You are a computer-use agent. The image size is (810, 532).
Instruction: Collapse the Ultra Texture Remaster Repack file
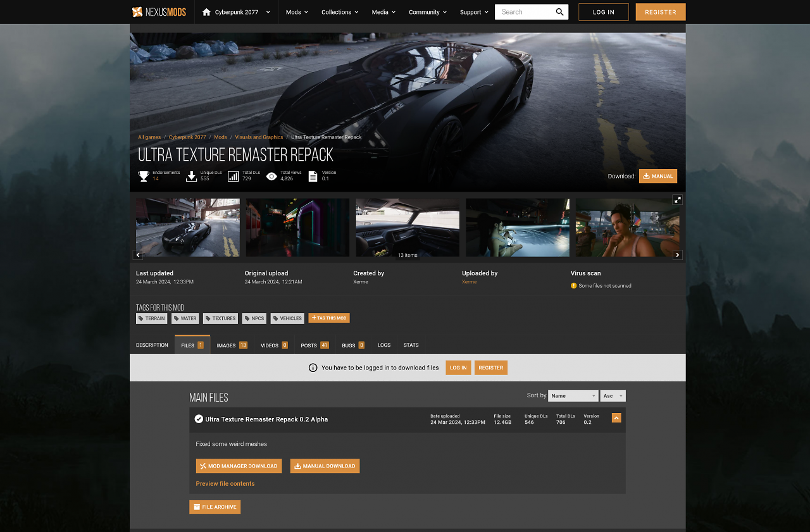pos(616,418)
